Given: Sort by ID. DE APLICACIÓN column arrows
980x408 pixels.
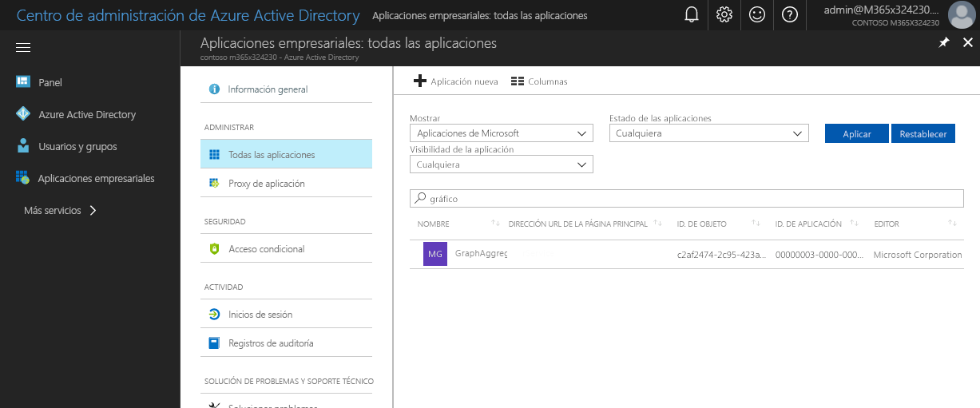Looking at the screenshot, I should click(x=855, y=224).
